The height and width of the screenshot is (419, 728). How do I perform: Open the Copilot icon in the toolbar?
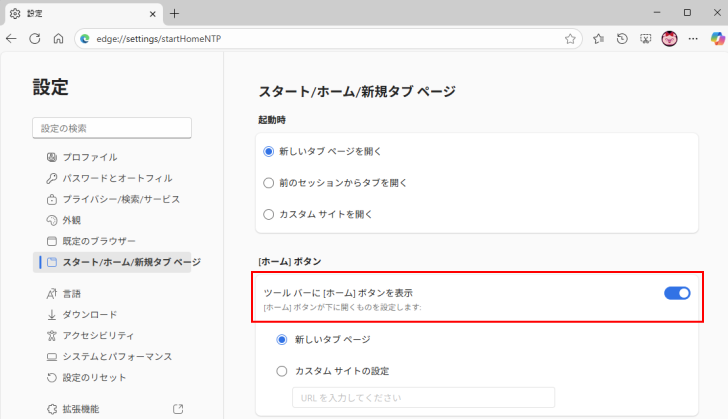point(717,39)
